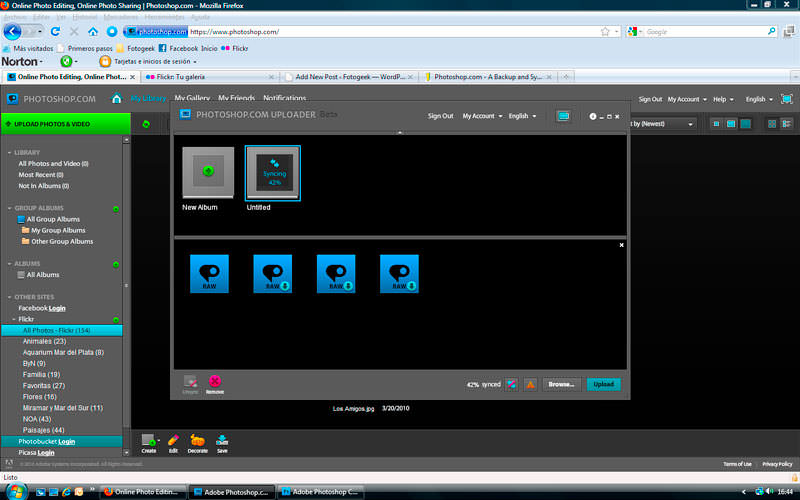Close the RAW files panel with X
Viewport: 800px width, 500px height.
(x=621, y=245)
